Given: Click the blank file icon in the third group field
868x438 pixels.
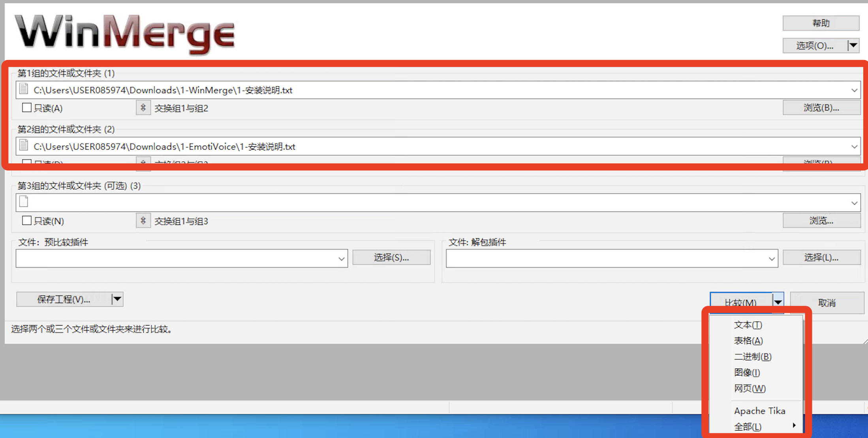Looking at the screenshot, I should 23,202.
